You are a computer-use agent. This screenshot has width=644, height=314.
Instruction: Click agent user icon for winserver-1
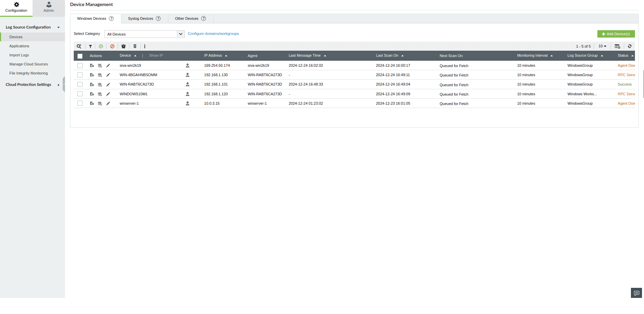187,103
